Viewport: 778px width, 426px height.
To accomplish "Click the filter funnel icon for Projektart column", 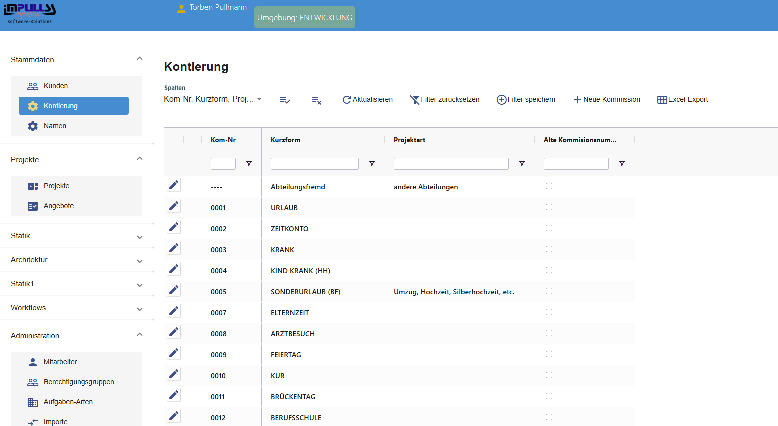I will (x=521, y=163).
